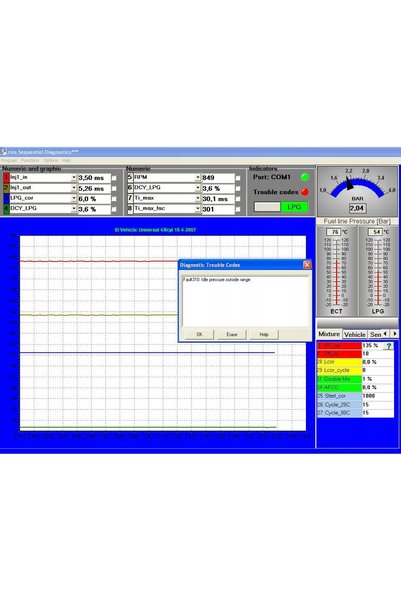Toggle checkbox beside channel 6's 3,6 %
The width and height of the screenshot is (401, 601).
pos(238,189)
